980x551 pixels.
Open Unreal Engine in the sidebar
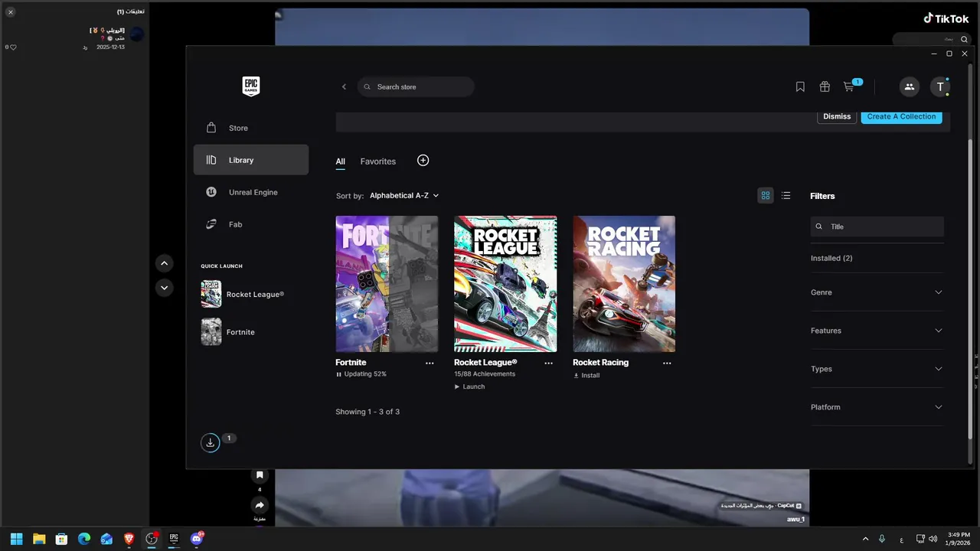tap(251, 192)
